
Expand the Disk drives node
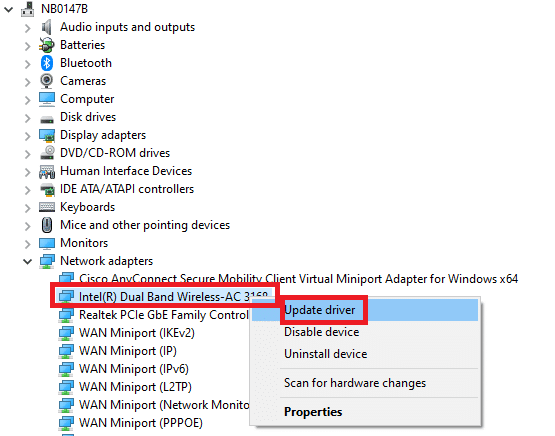[28, 118]
